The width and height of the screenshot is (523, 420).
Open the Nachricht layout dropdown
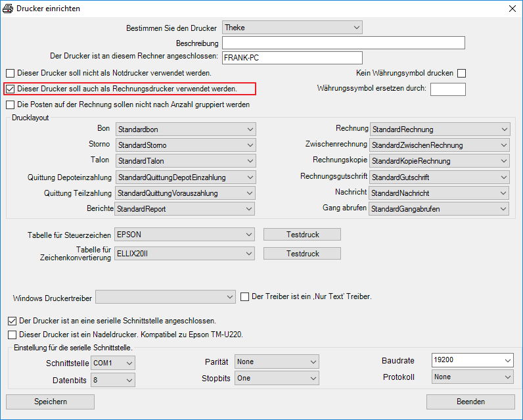coord(439,193)
